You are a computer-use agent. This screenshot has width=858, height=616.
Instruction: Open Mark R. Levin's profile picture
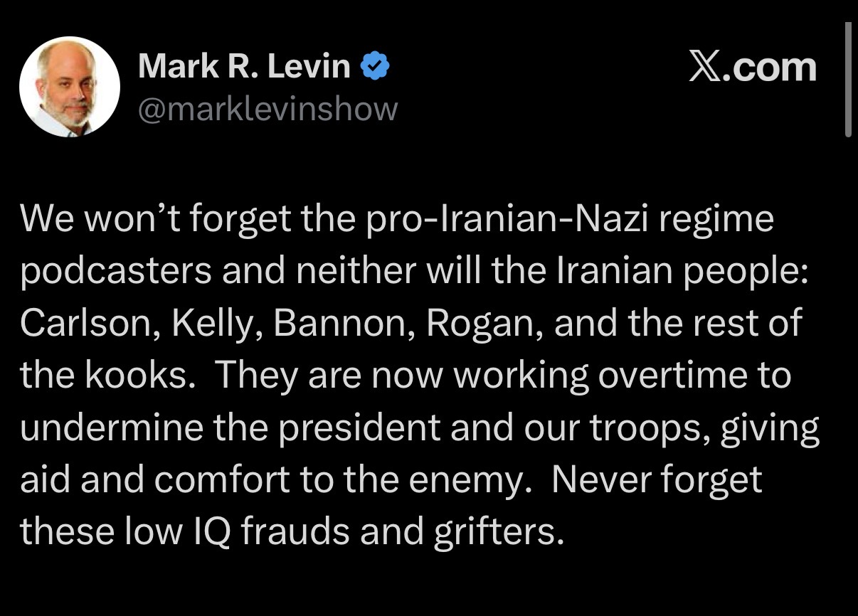pos(68,86)
